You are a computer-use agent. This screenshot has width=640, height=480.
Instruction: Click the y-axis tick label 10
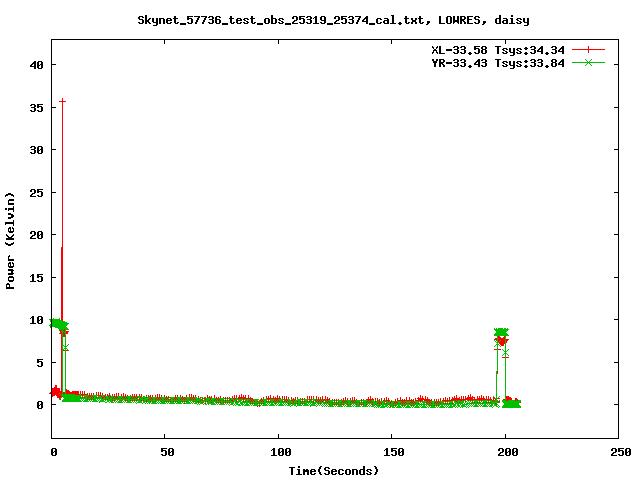click(37, 320)
